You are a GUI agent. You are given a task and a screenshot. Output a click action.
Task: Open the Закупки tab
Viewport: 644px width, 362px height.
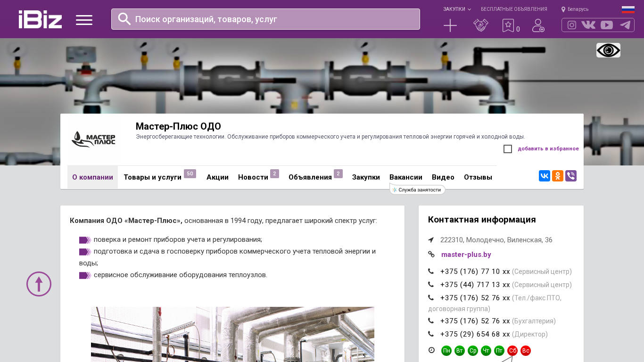pyautogui.click(x=366, y=177)
